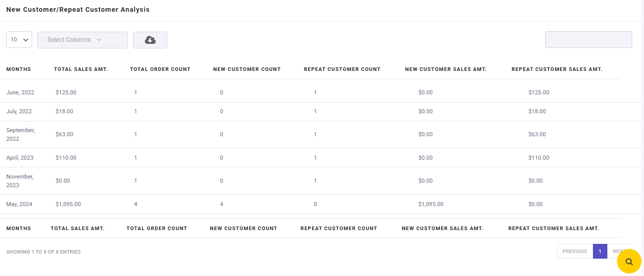Viewport: 644px width, 276px height.
Task: Open the rows-per-page dropdown showing 10
Action: click(19, 40)
